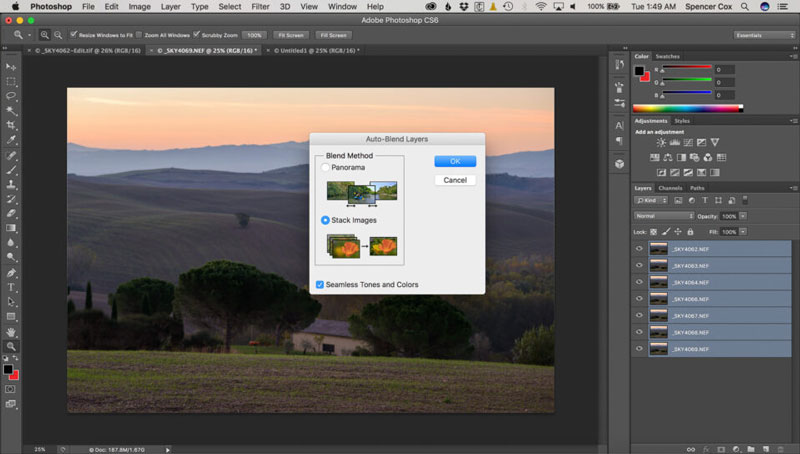Add a Brightness/Contrast adjustment

659,144
